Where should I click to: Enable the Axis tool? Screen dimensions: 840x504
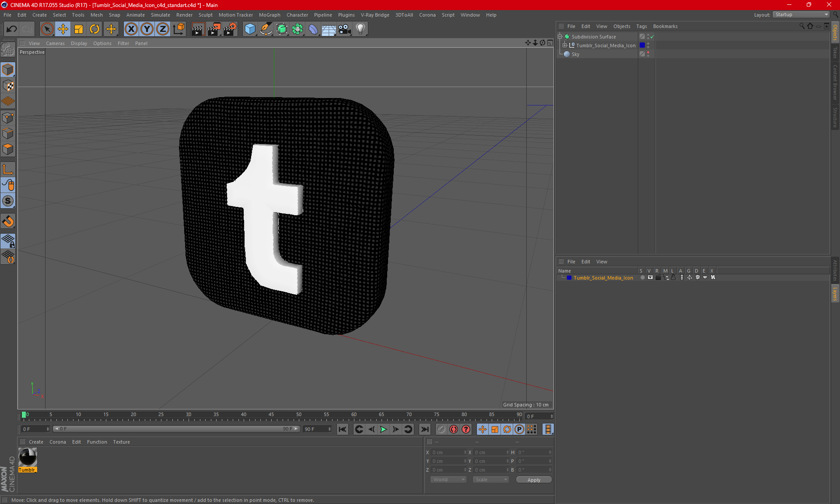(x=8, y=169)
